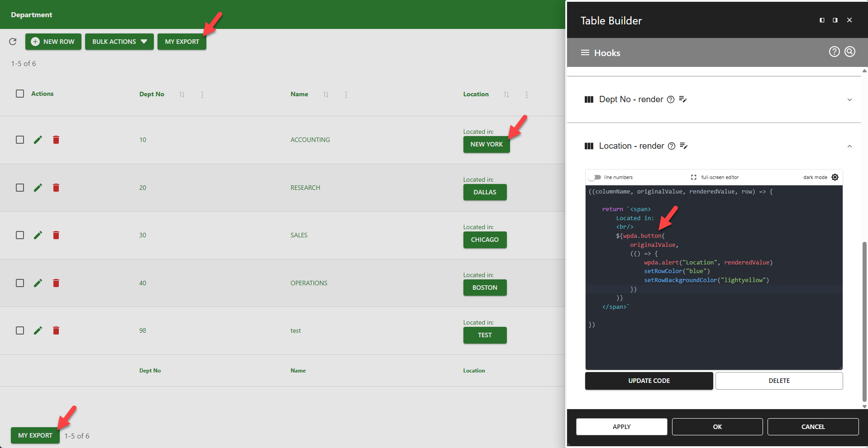
Task: Open the kebab menu beside Dept No
Action: [x=202, y=94]
